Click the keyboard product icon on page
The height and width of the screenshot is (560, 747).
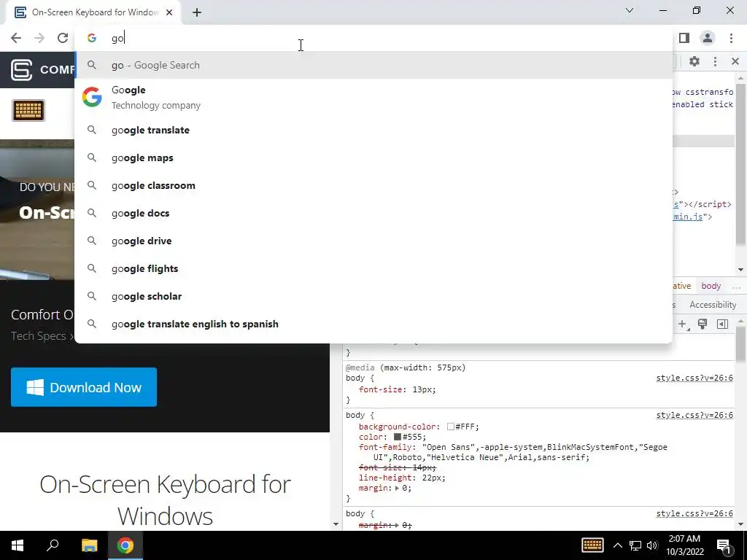(x=28, y=111)
